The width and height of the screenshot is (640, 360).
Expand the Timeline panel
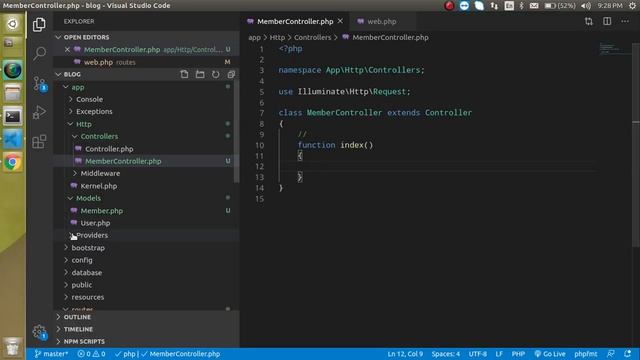(x=78, y=329)
